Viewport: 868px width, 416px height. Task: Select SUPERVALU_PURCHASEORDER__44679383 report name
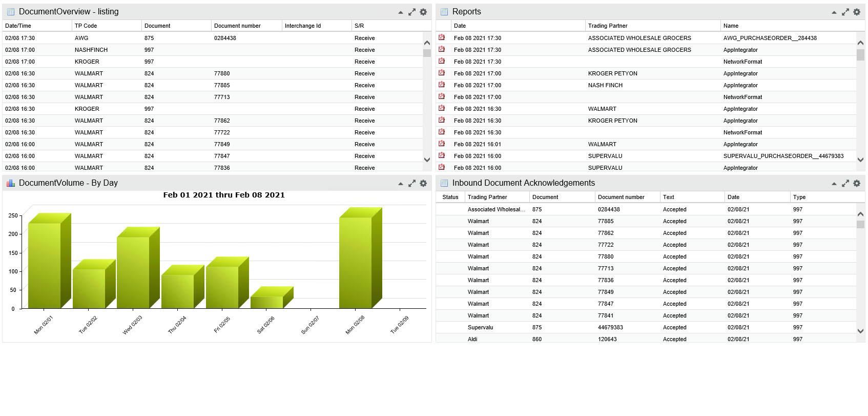click(x=783, y=156)
